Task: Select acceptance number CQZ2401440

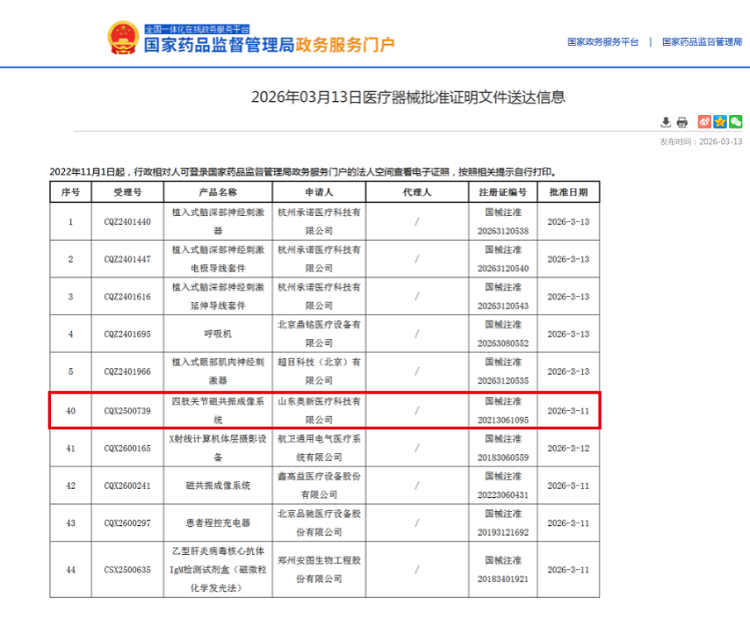Action: [x=128, y=221]
